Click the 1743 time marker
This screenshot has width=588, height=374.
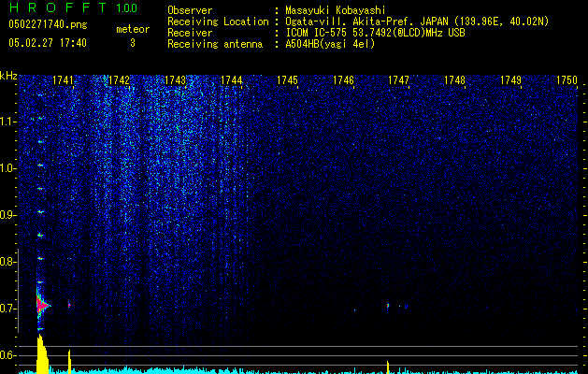click(x=175, y=79)
